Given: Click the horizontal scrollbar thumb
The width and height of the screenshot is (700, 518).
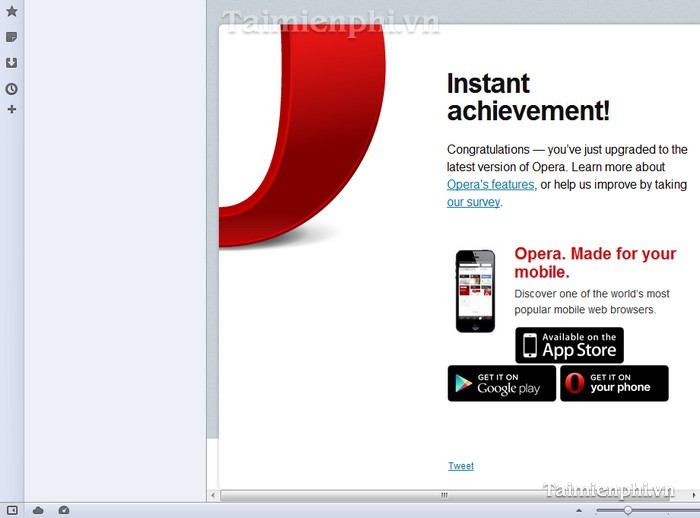Looking at the screenshot, I should coord(445,495).
